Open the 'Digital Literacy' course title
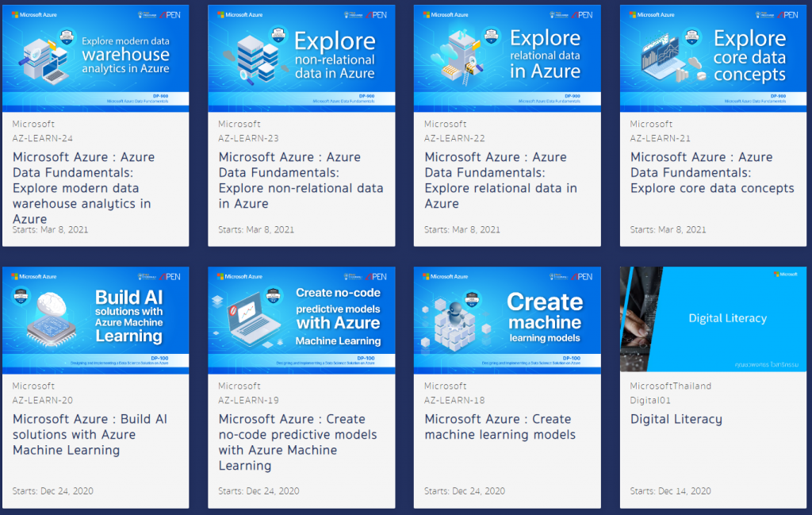Screen dimensions: 812x515 pyautogui.click(x=676, y=419)
